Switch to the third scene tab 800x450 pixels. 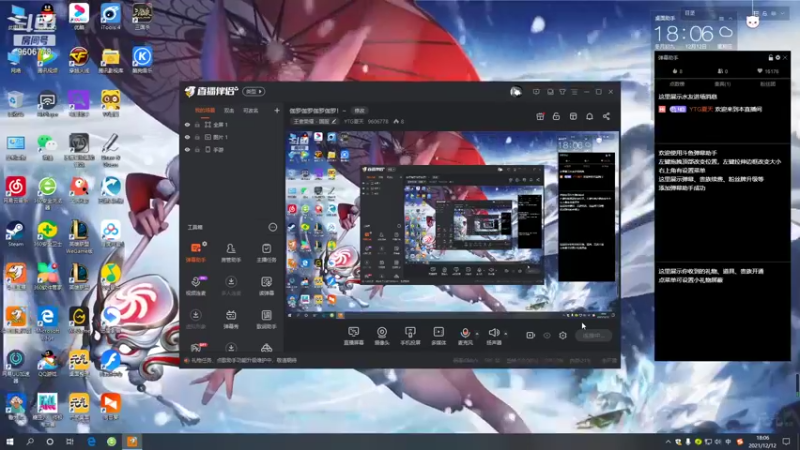(x=251, y=110)
